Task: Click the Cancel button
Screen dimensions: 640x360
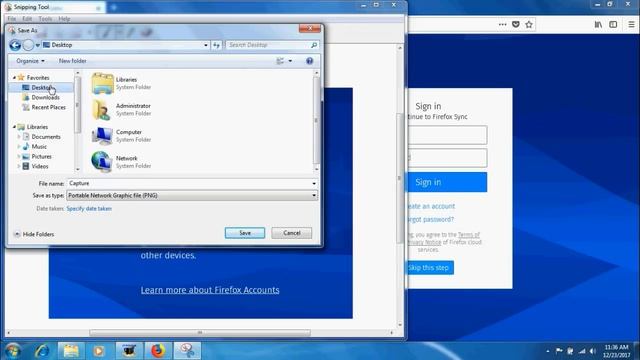Action: click(292, 233)
